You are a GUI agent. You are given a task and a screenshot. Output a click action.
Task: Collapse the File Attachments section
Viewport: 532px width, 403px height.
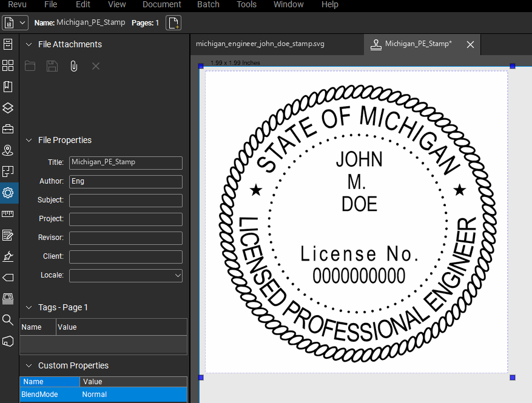[x=29, y=44]
